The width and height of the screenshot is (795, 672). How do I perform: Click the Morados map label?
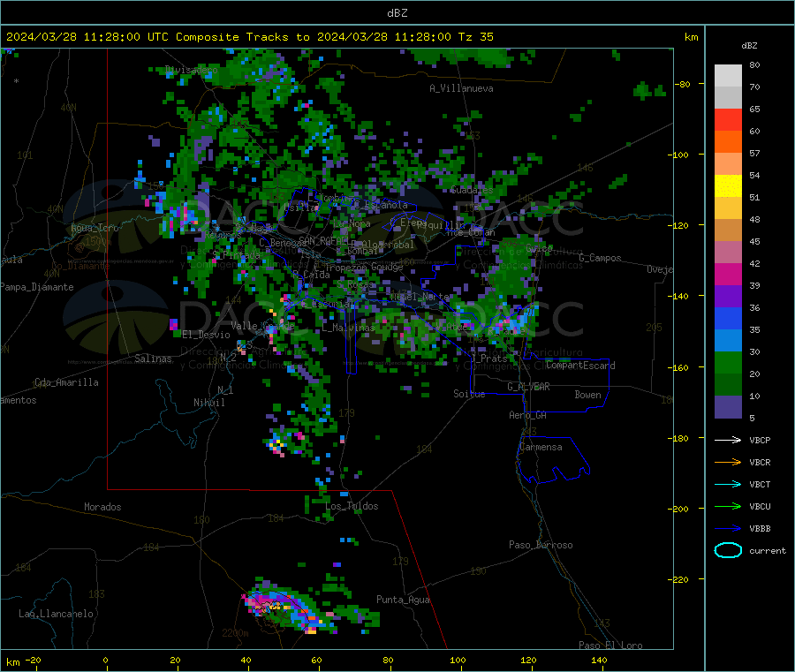tap(102, 507)
